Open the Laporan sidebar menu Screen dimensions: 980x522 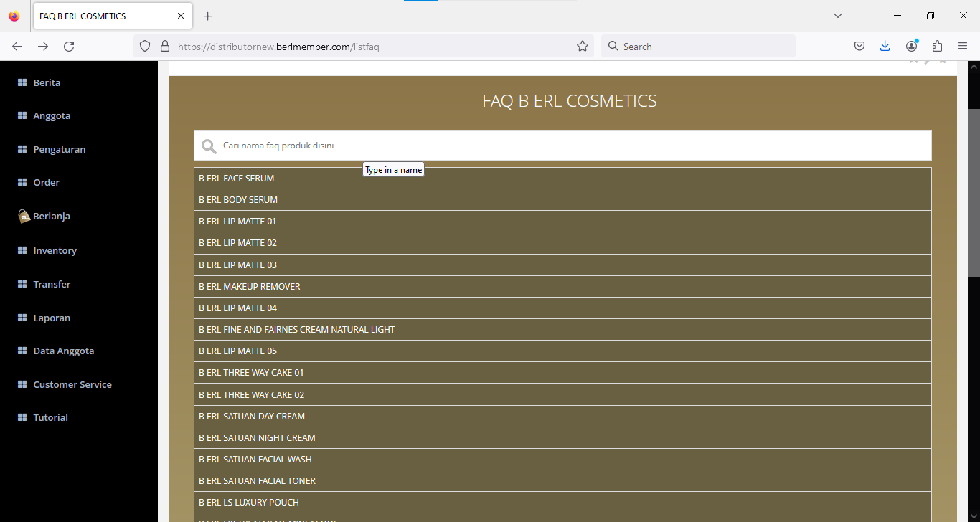click(x=52, y=318)
